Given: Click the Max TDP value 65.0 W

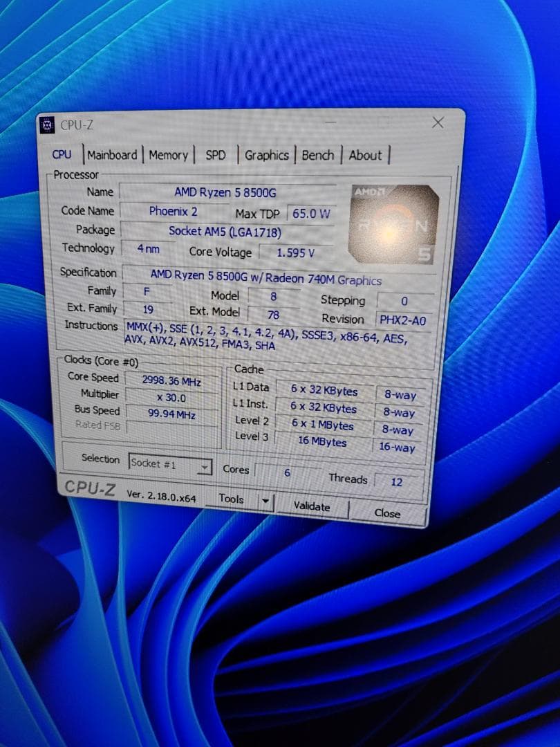Looking at the screenshot, I should (310, 214).
